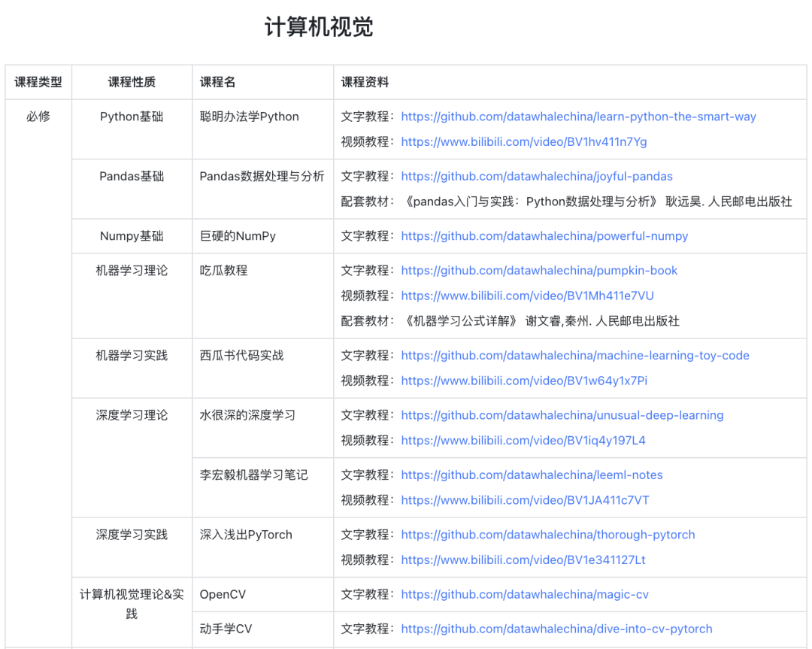Open the thorough-pytorch GitHub link

coord(548,535)
